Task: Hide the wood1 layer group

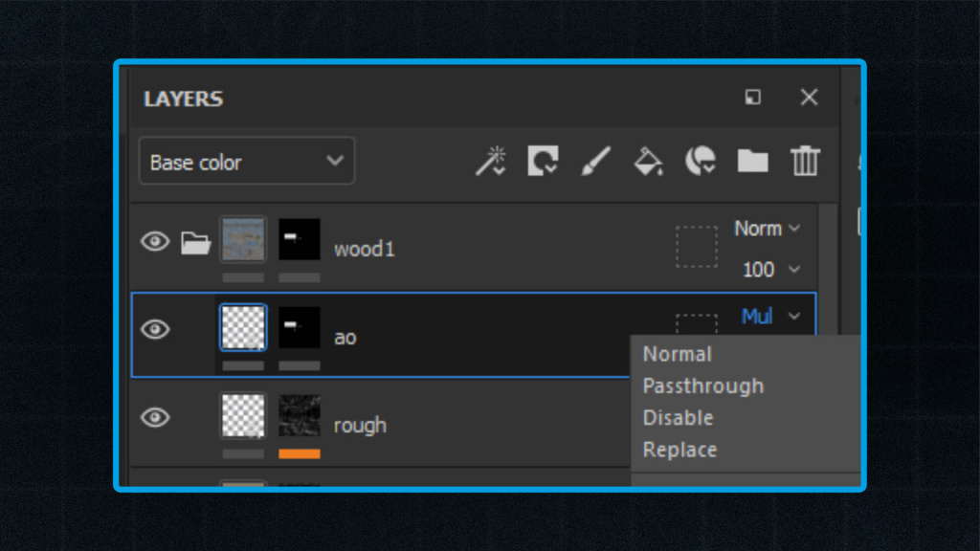Action: coord(155,241)
